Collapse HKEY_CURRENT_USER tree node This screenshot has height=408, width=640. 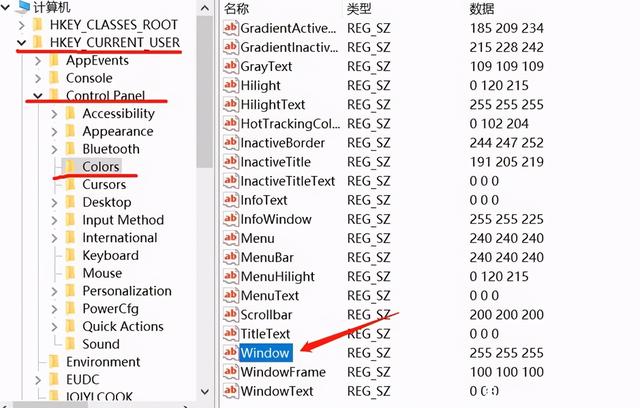click(x=22, y=42)
